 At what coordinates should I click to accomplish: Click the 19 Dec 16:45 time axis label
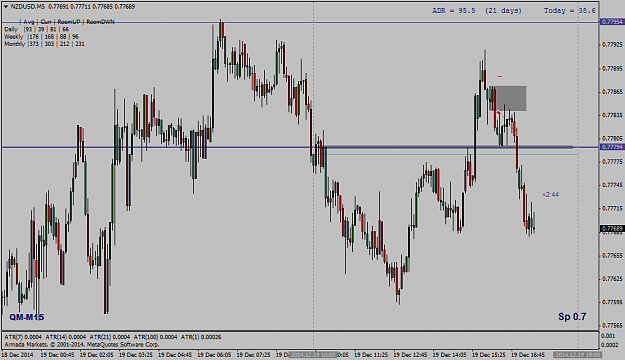(528, 354)
